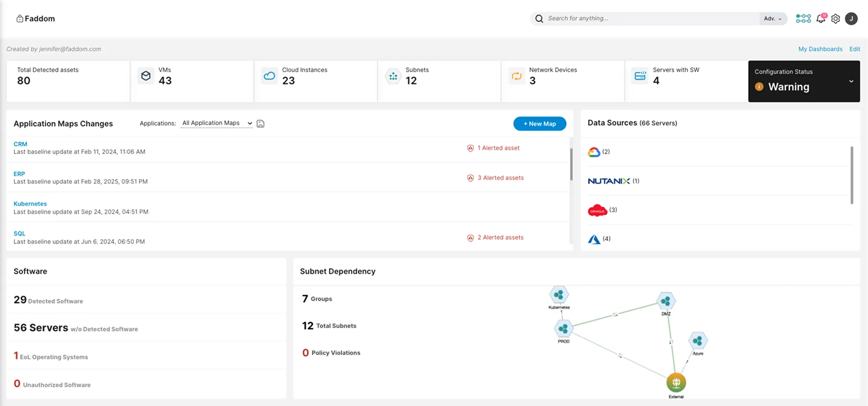Click the Network Devices icon
This screenshot has width=868, height=406.
[x=516, y=76]
